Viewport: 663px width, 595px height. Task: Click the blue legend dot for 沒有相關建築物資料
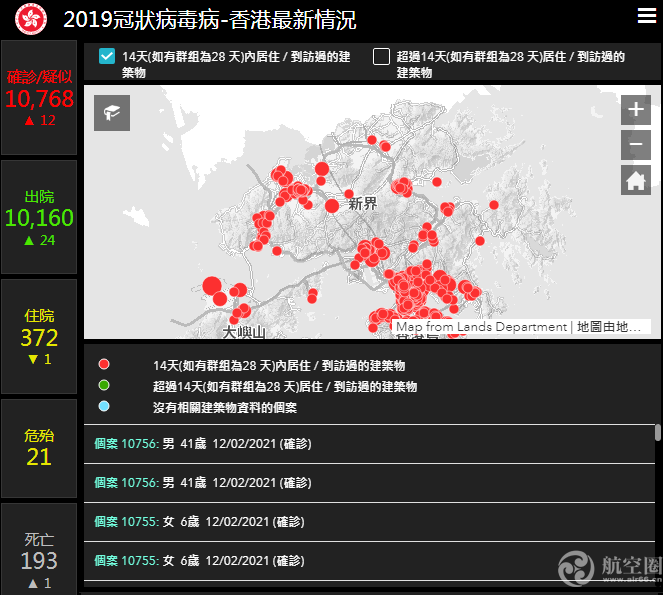(104, 406)
